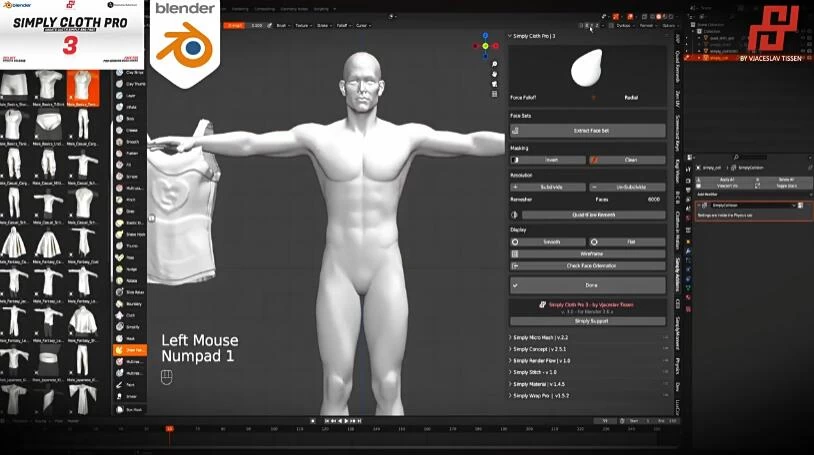This screenshot has height=455, width=814.
Task: Collapse the Simply Cloth Pro panel
Action: click(x=542, y=36)
